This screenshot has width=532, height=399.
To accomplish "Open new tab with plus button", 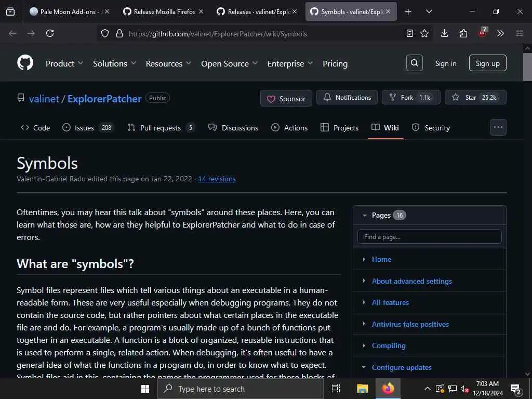I will tap(408, 12).
